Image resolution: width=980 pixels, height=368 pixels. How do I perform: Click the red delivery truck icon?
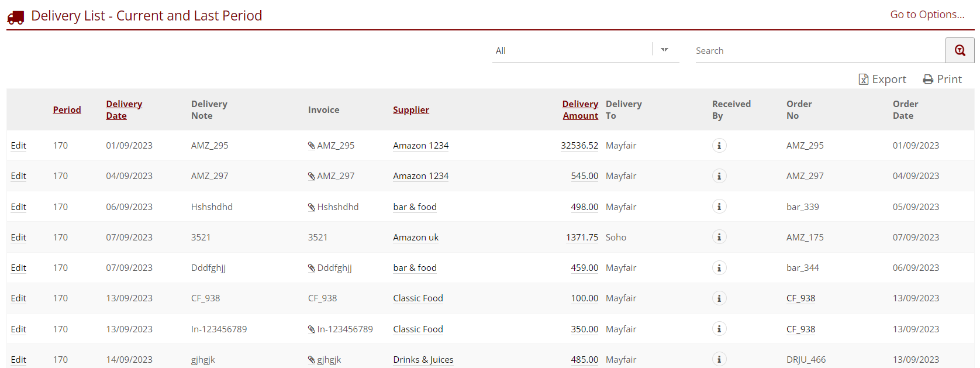point(16,17)
